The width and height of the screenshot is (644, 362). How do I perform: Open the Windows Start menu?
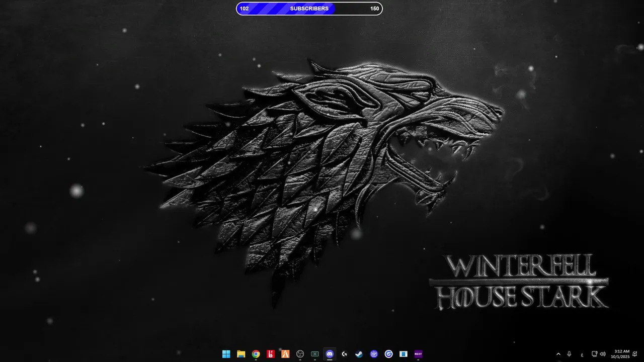pos(226,354)
